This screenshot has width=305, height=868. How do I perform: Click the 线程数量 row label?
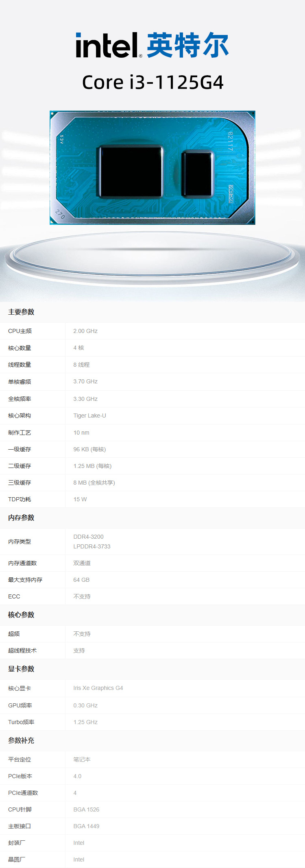(x=20, y=365)
